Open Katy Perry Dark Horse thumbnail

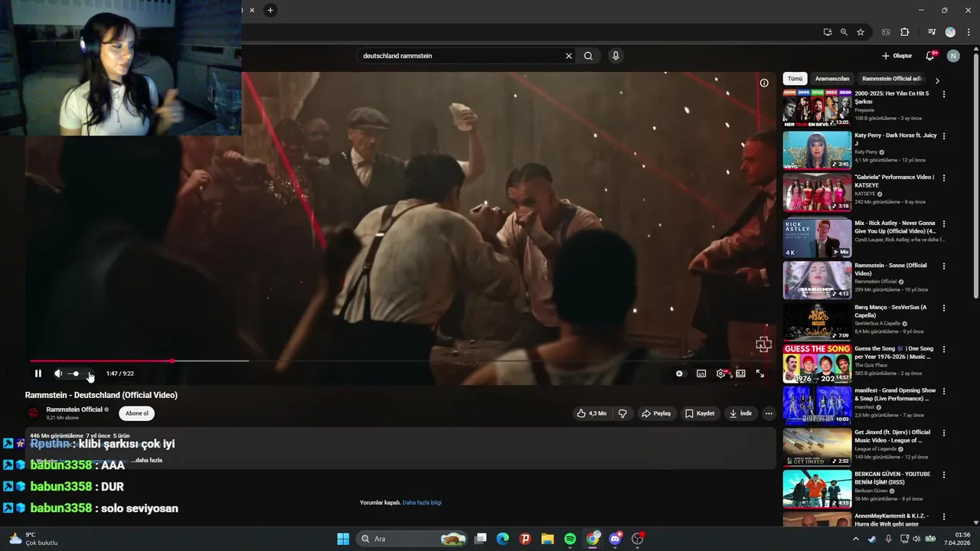click(817, 150)
